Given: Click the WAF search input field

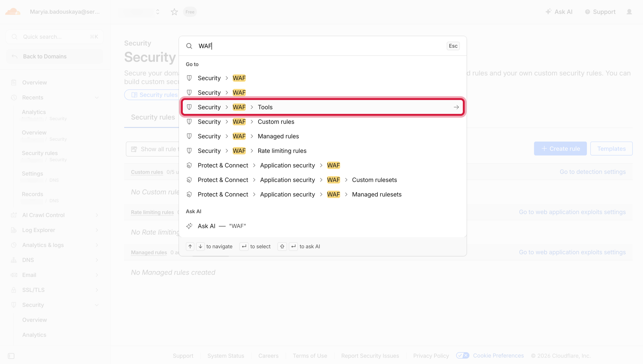Looking at the screenshot, I should [320, 46].
